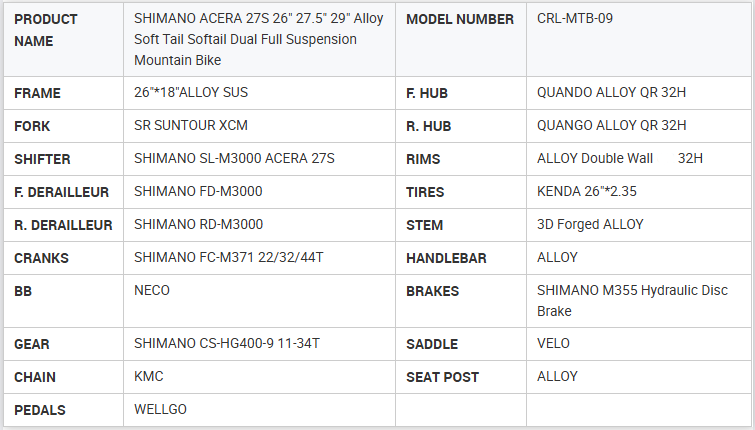Click the QUANDO ALLOY QR 32H cell
The height and width of the screenshot is (430, 755).
pyautogui.click(x=612, y=93)
